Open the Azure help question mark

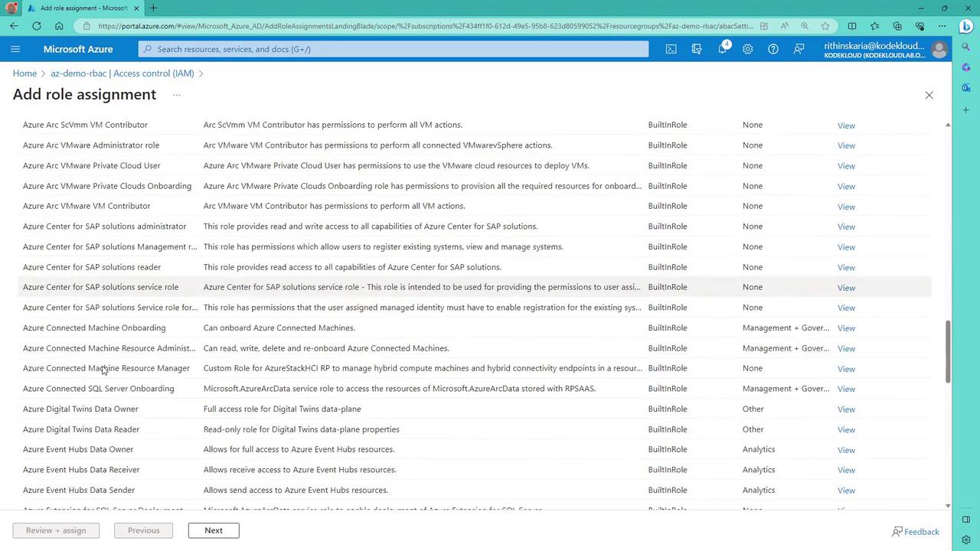pos(773,49)
